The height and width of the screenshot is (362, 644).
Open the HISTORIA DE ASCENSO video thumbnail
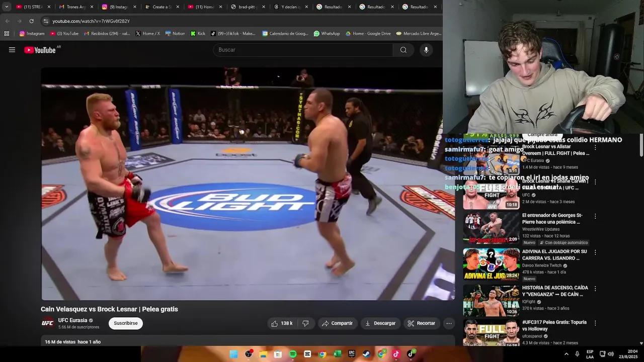pos(491,300)
